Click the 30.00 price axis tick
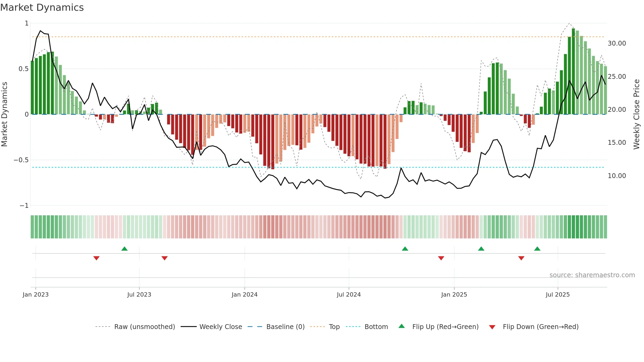Image resolution: width=644 pixels, height=362 pixels. pos(617,43)
